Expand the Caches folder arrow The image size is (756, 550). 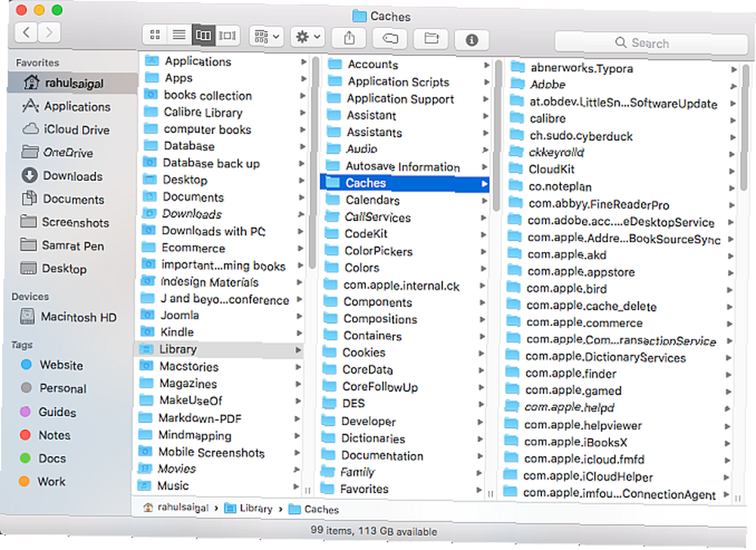pos(484,183)
